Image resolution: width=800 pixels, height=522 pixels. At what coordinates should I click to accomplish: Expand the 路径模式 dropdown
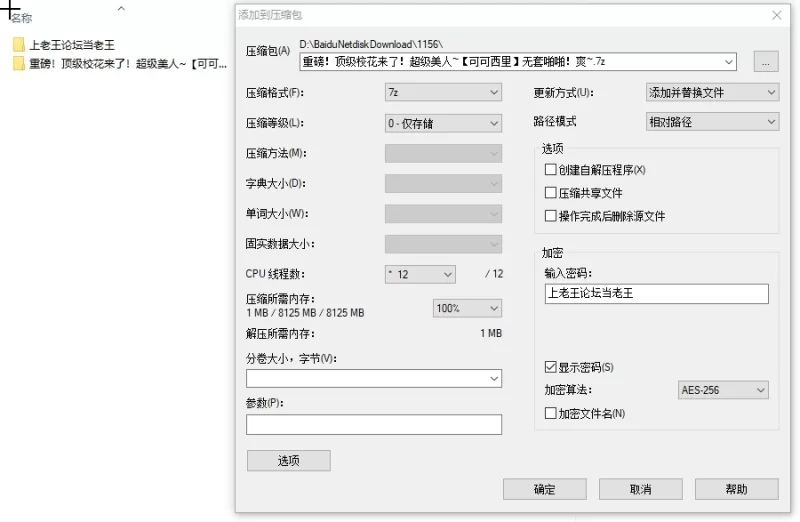coord(712,122)
